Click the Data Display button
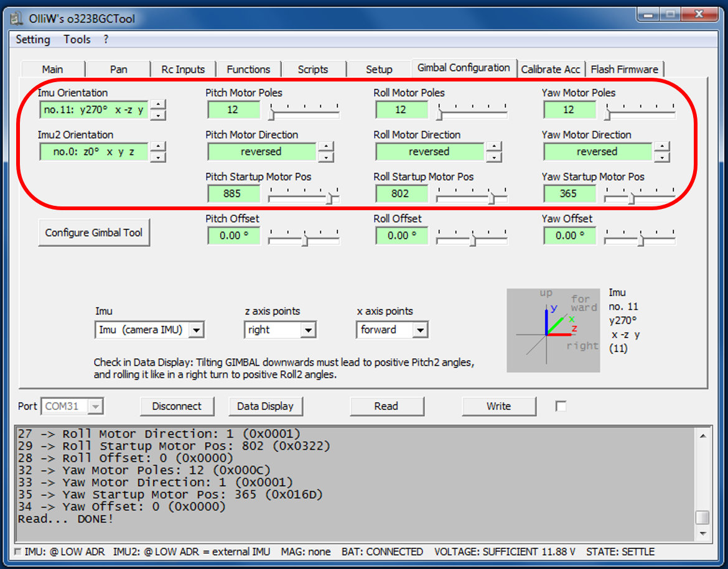 265,406
